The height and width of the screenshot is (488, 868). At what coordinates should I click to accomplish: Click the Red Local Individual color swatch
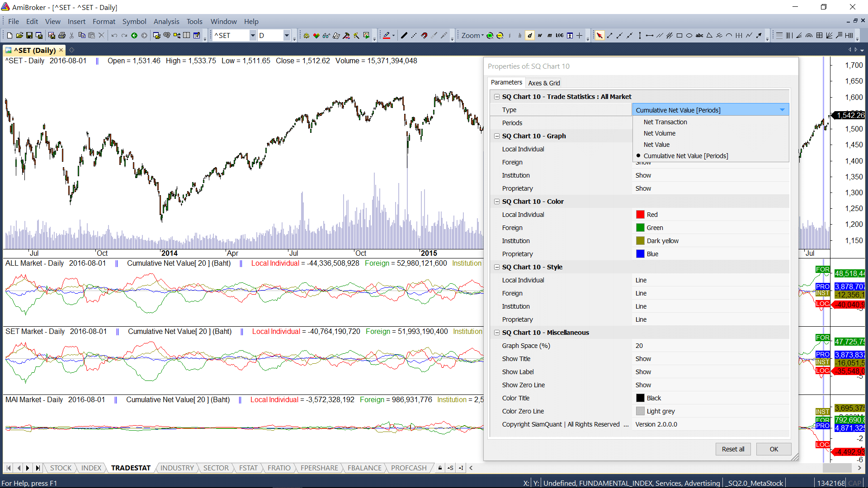tap(640, 215)
